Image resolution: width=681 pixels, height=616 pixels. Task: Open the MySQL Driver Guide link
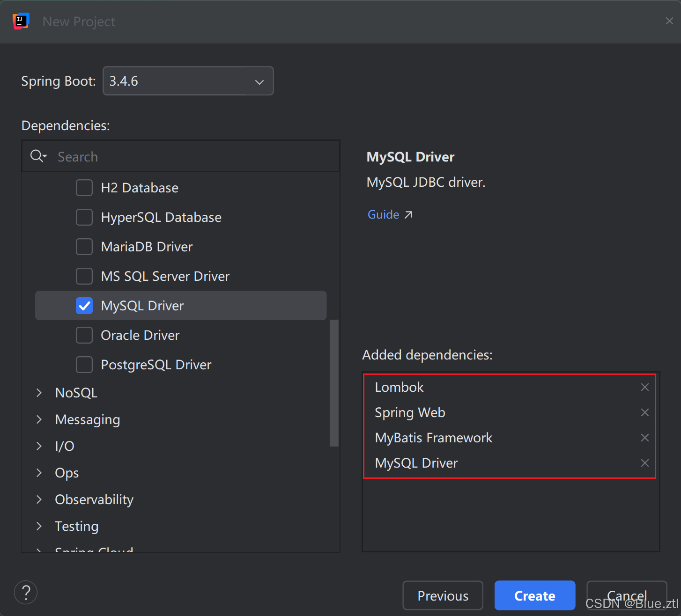tap(383, 214)
